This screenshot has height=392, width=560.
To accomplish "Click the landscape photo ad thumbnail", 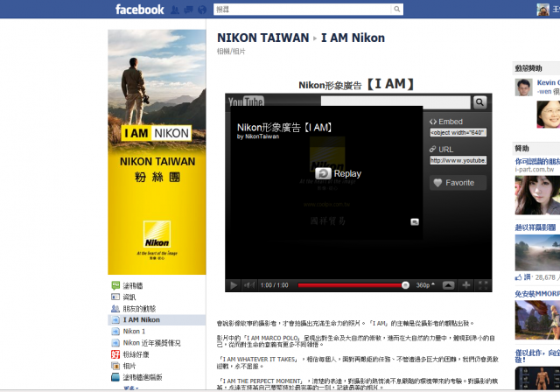I will click(537, 253).
